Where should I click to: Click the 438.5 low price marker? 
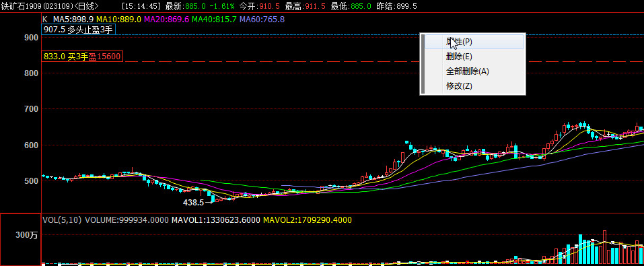pyautogui.click(x=193, y=202)
